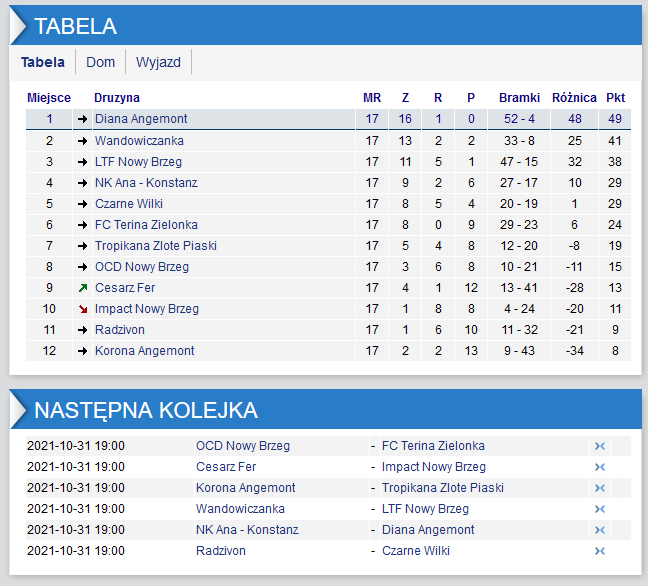Viewport: 648px width, 586px height.
Task: Select the Tabela tab
Action: [x=43, y=62]
